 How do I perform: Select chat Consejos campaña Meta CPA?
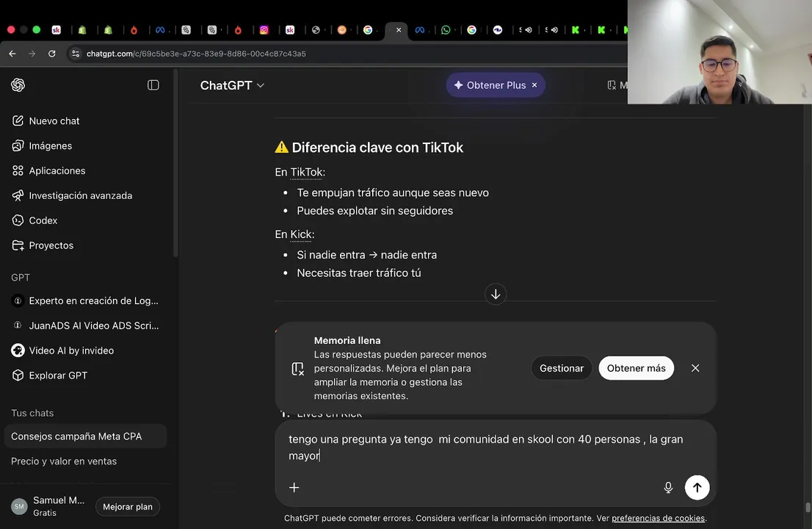pos(85,436)
